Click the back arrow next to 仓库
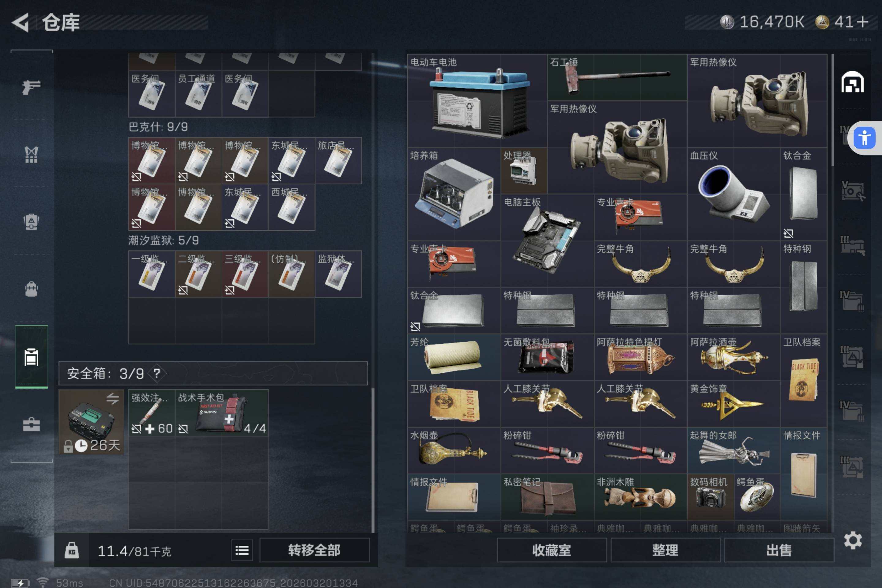This screenshot has height=588, width=882. [x=21, y=22]
